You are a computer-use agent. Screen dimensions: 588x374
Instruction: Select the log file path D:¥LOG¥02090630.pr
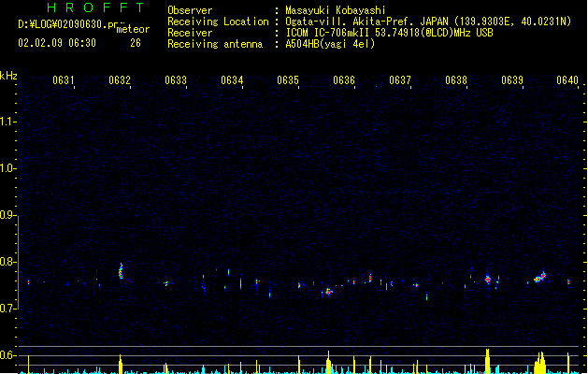[68, 24]
